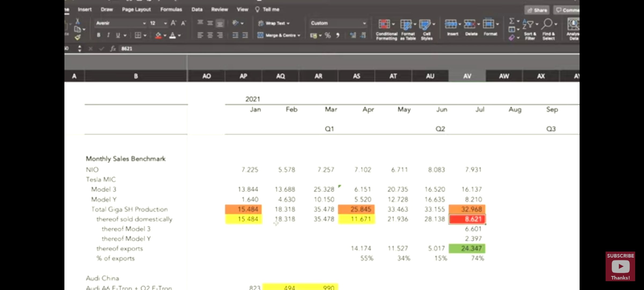
Task: Click the cut scissors icon
Action: point(78,21)
